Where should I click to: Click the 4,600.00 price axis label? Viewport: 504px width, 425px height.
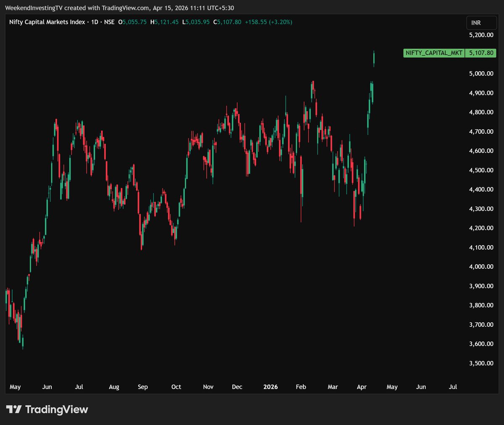481,151
